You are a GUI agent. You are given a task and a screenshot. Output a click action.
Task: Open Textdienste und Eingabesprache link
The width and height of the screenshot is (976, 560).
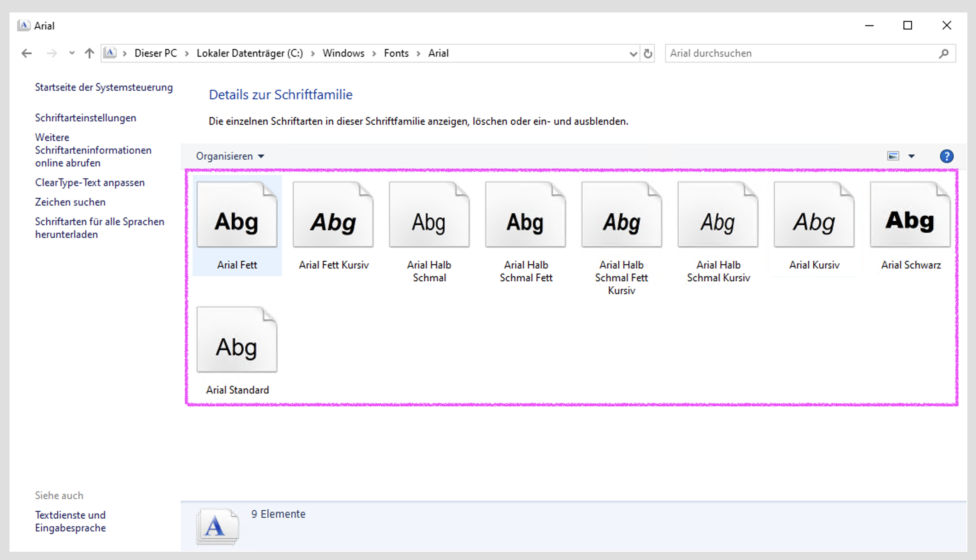point(70,521)
